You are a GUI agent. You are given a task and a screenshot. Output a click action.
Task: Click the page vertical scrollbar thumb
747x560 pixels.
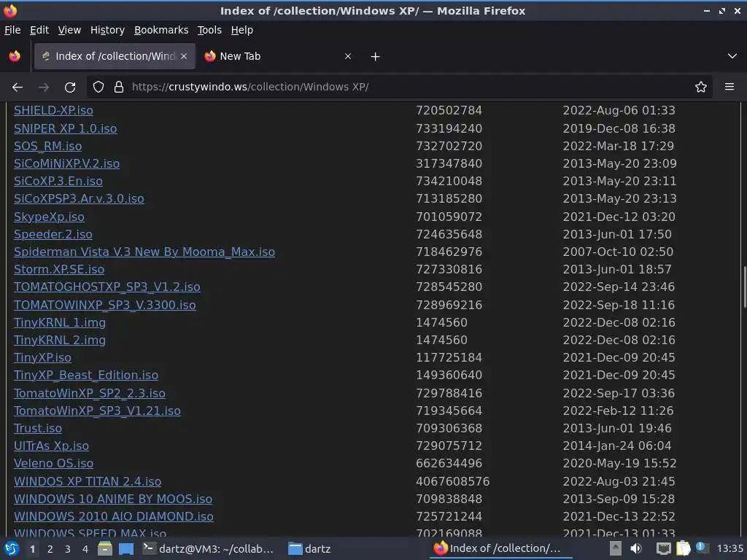click(744, 287)
